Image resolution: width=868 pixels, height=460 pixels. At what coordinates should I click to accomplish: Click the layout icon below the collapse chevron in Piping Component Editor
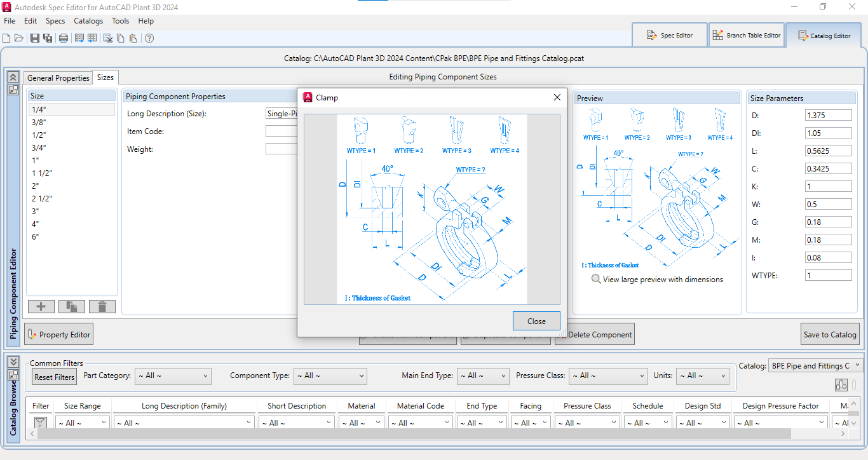pos(13,90)
